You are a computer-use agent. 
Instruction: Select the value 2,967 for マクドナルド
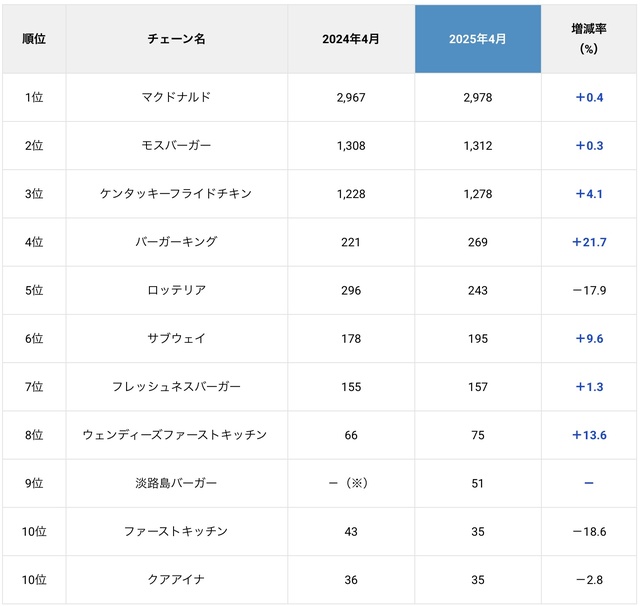click(x=351, y=98)
